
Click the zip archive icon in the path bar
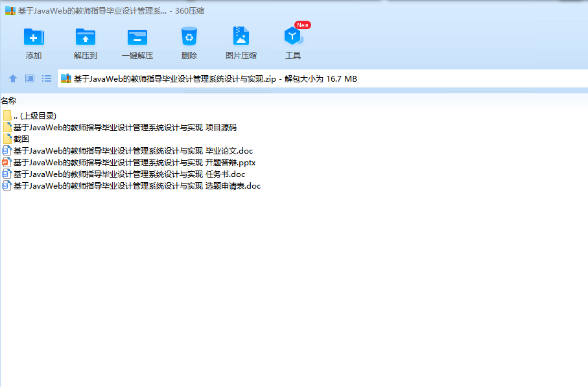pyautogui.click(x=66, y=78)
